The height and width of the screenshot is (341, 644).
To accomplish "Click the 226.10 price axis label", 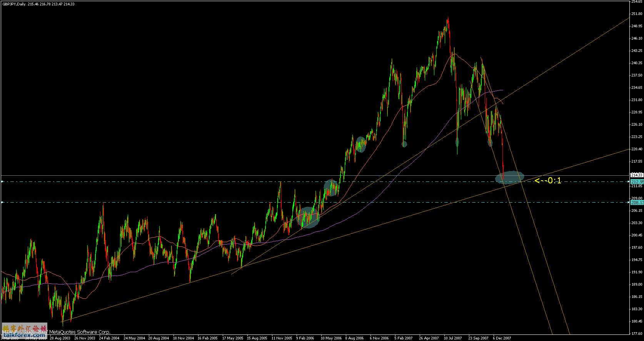I will click(637, 125).
